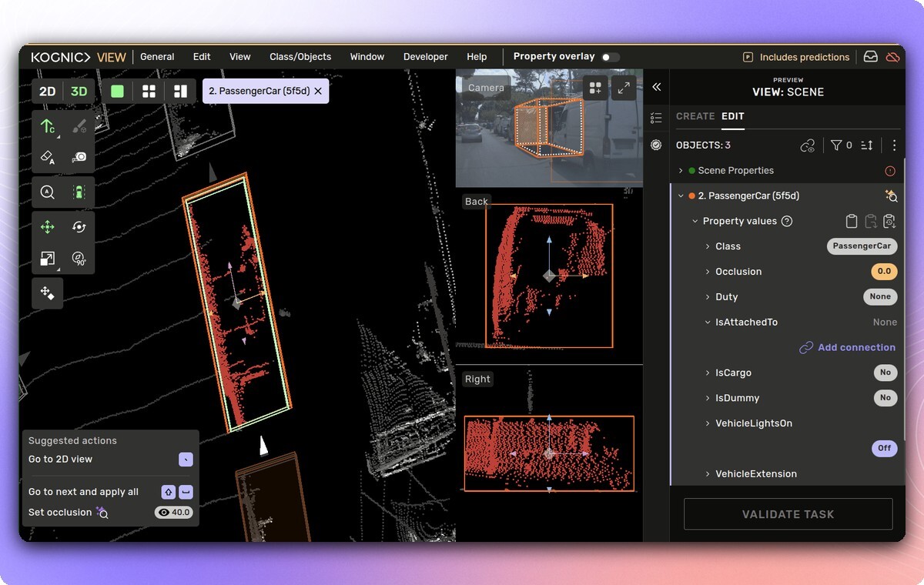
Task: Click the green color swatch in the top toolbar
Action: [117, 91]
